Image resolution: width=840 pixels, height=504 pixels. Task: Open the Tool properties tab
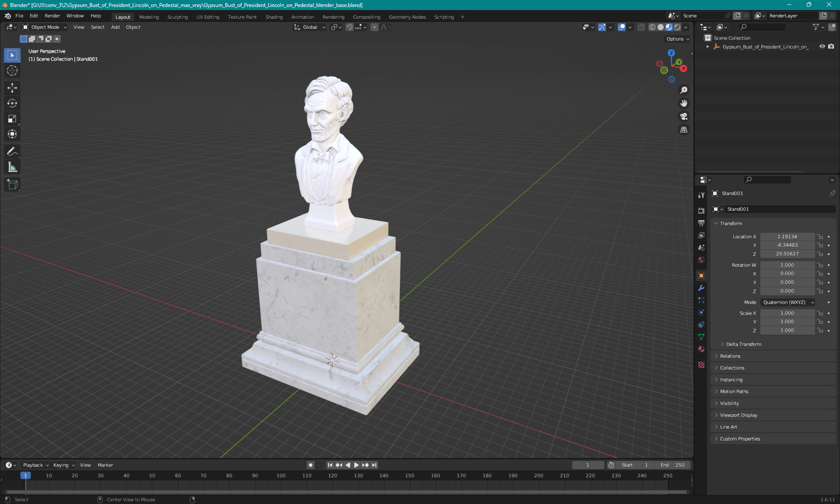click(x=701, y=195)
